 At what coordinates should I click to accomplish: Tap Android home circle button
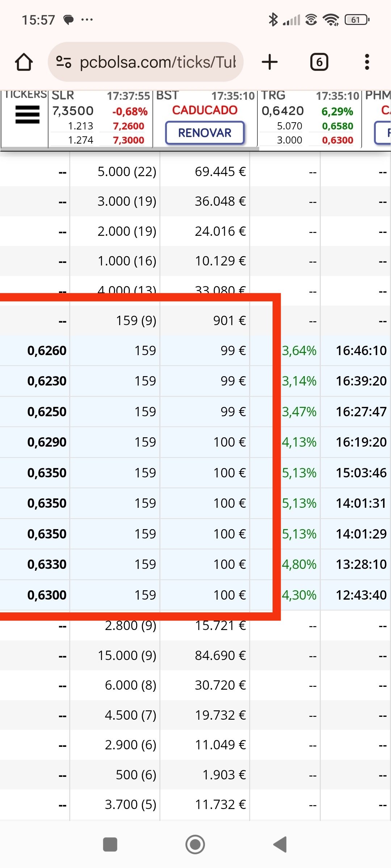pos(195,844)
